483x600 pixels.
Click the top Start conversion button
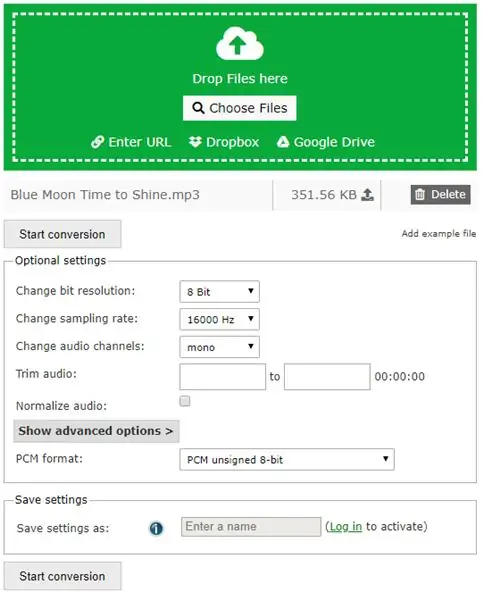point(62,234)
